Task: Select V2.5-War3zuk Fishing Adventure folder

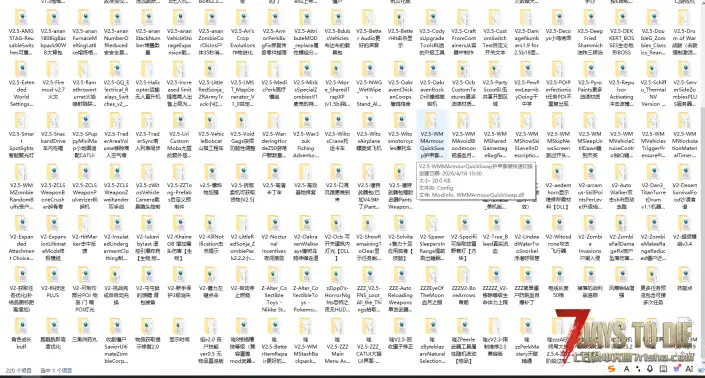Action: pos(306,135)
